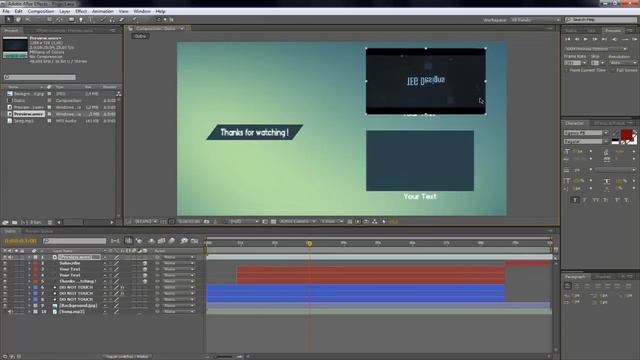The image size is (640, 360).
Task: Click Search Help field
Action: (x=601, y=20)
